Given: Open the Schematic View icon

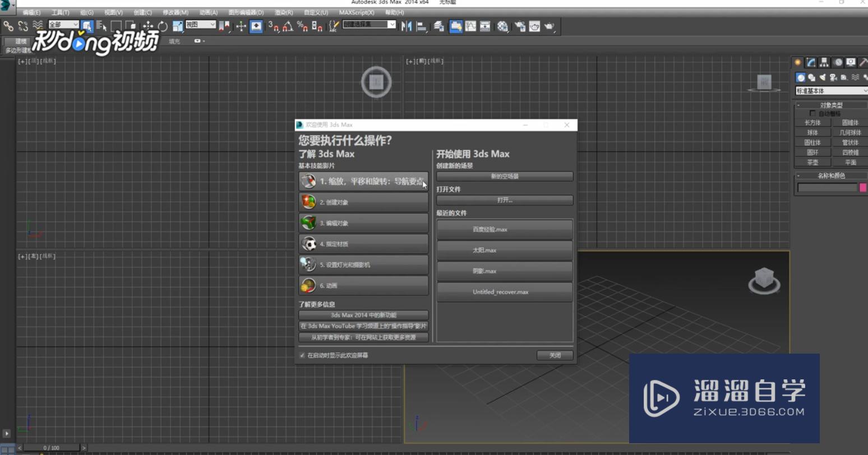Looking at the screenshot, I should pos(485,26).
